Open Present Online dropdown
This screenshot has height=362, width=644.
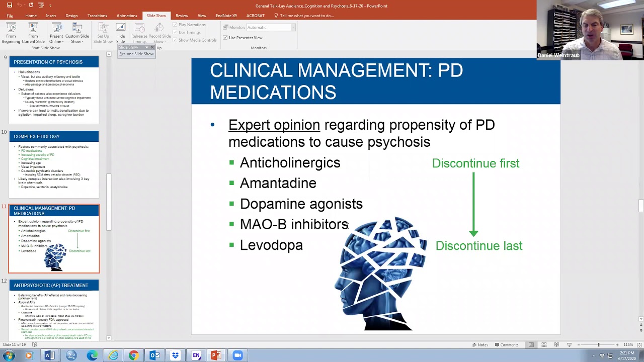coord(56,33)
